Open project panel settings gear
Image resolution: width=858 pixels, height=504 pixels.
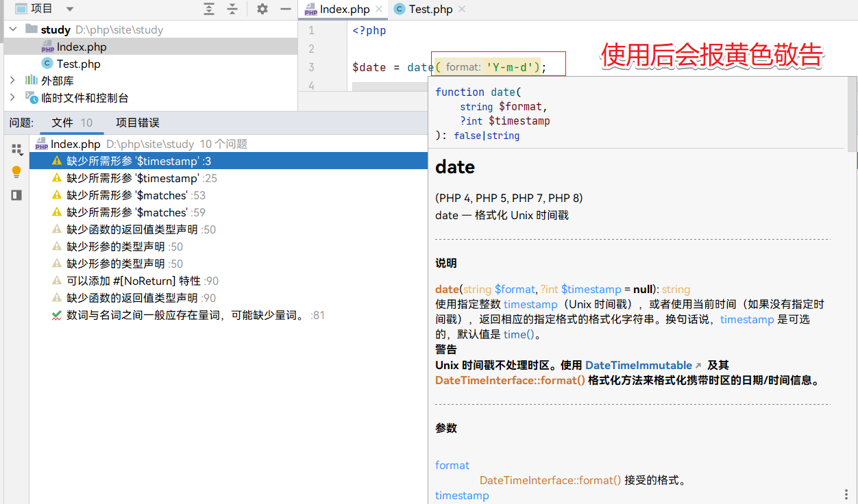262,9
